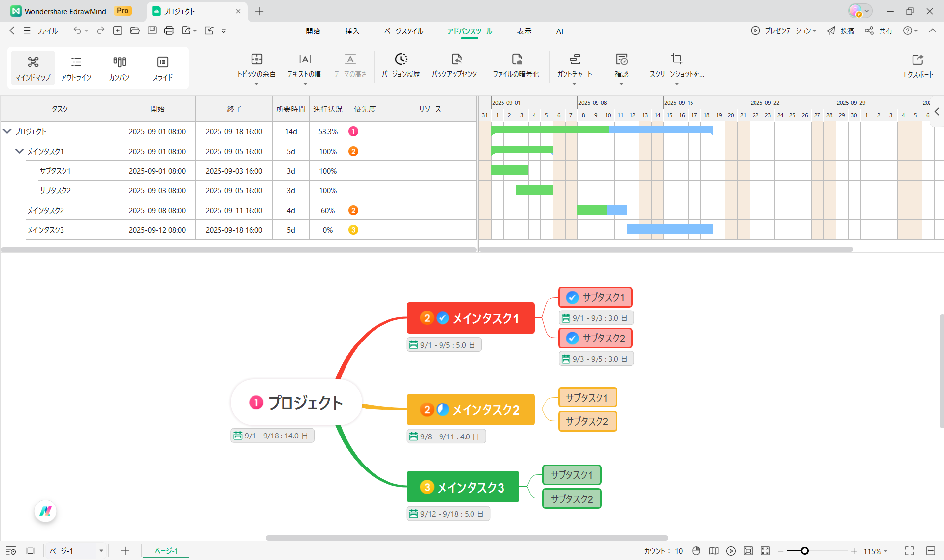Open the ページスタイル ribbon tab

(x=404, y=31)
